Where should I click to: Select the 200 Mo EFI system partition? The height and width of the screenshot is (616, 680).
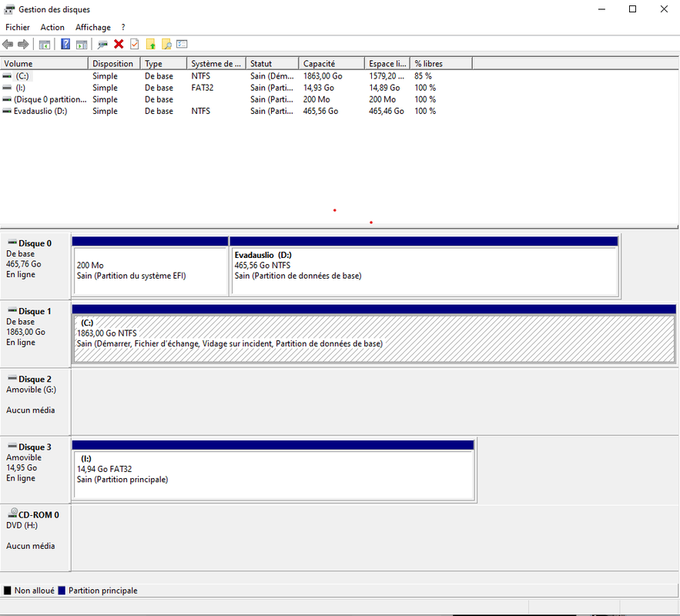click(150, 266)
